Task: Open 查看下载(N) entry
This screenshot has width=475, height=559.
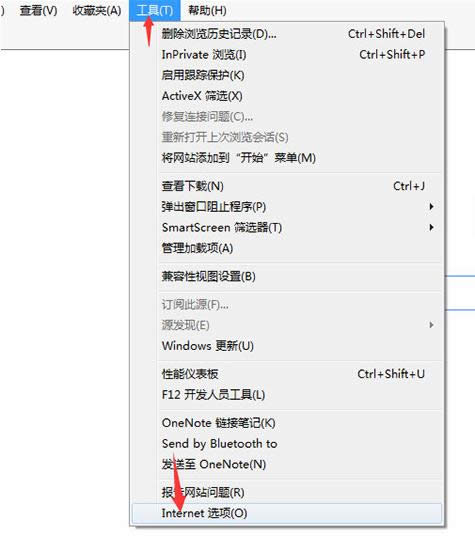Action: 287,186
